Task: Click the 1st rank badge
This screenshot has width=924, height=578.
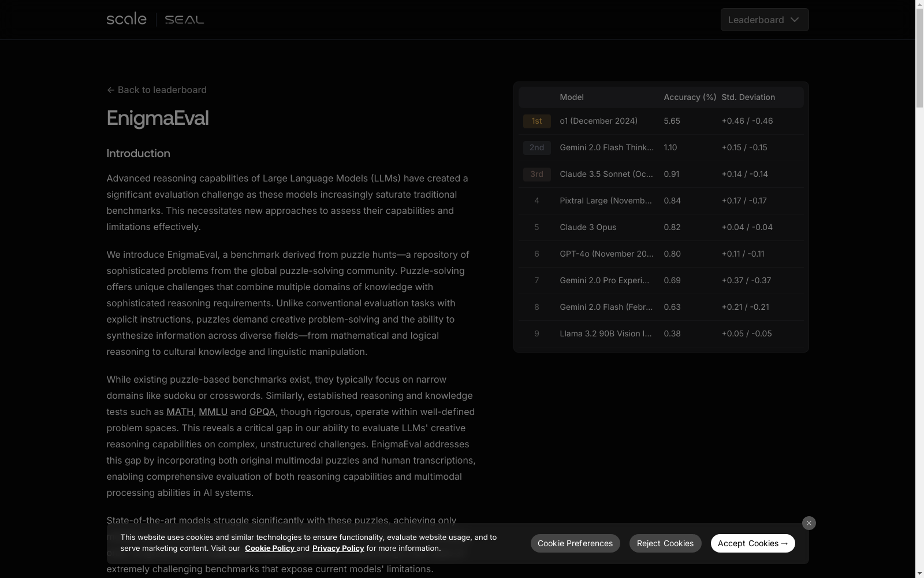Action: click(536, 121)
